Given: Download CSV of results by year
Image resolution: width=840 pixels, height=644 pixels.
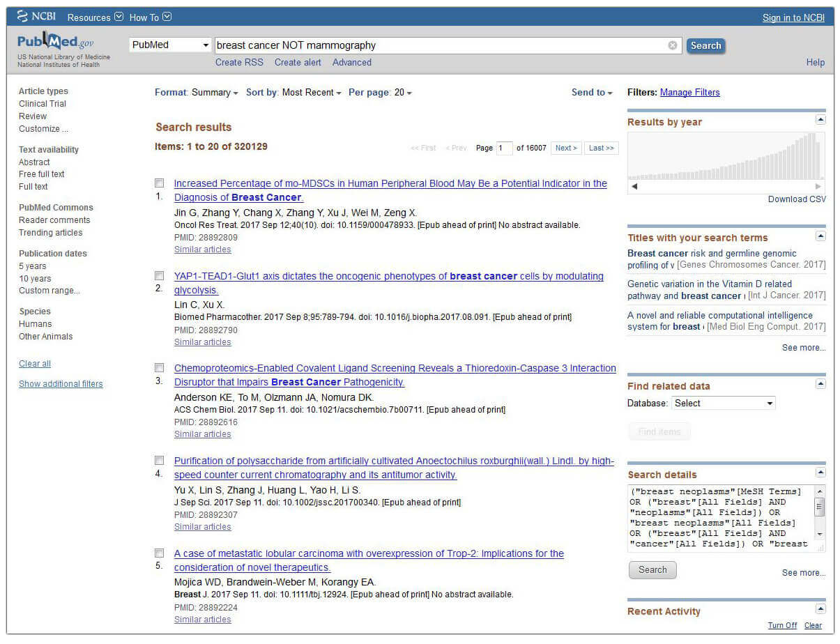Looking at the screenshot, I should (797, 199).
